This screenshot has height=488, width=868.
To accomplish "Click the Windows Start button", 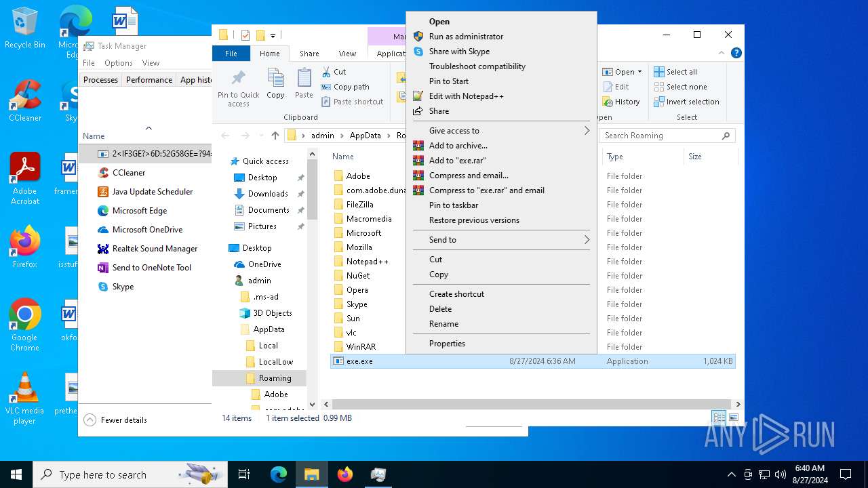I will pos(16,474).
